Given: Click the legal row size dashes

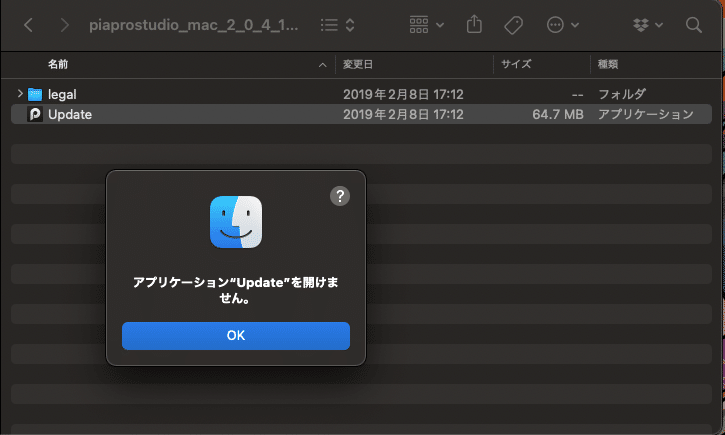Looking at the screenshot, I should (x=578, y=95).
